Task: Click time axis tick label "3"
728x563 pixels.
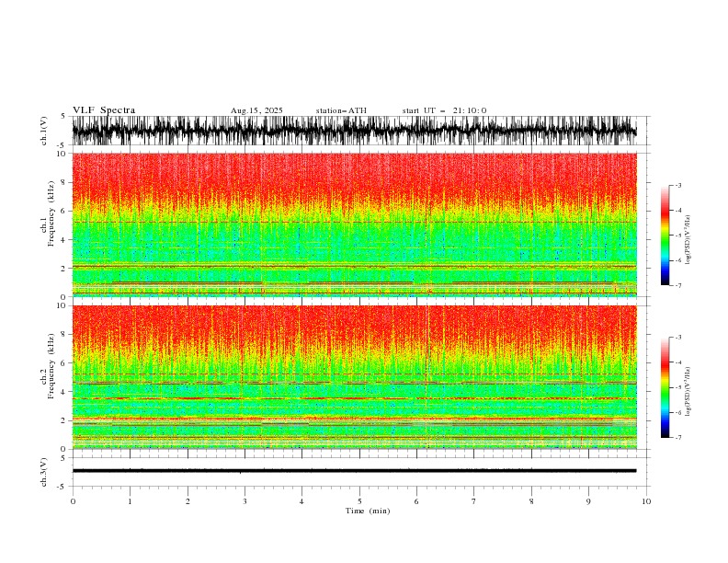Action: (245, 501)
